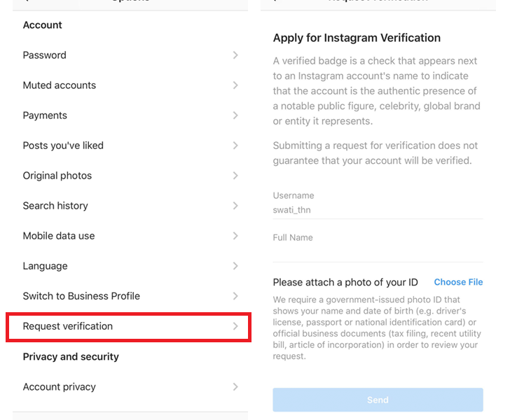Click the chevron on the Original photos row
510x420 pixels.
click(235, 176)
